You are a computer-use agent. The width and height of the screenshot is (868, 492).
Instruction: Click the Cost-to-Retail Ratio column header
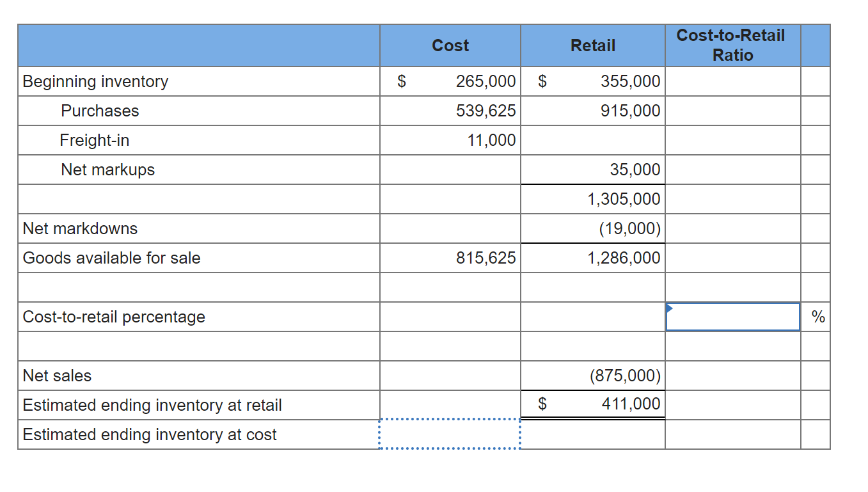(732, 45)
